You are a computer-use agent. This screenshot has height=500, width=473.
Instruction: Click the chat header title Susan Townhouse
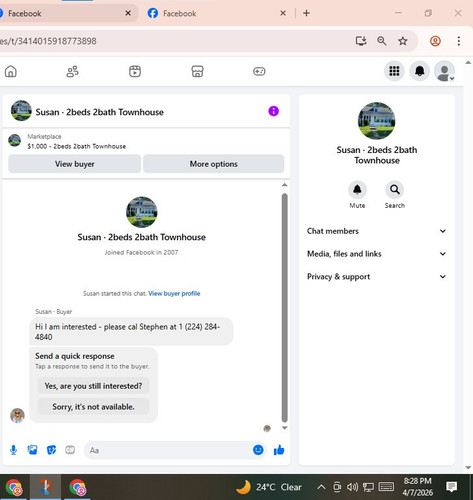tap(100, 112)
